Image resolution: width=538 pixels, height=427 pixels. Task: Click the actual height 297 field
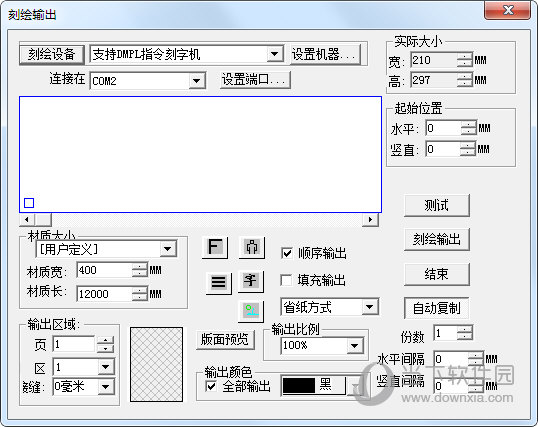[x=434, y=80]
